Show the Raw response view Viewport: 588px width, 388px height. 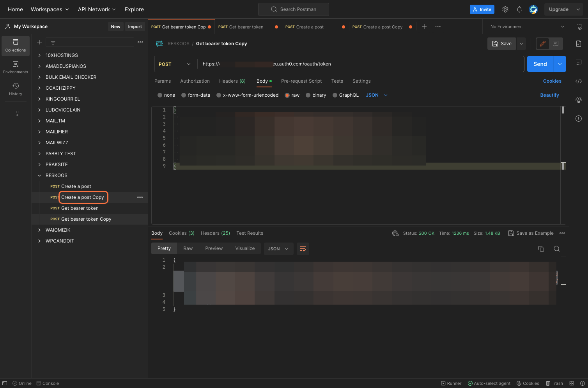coord(188,248)
